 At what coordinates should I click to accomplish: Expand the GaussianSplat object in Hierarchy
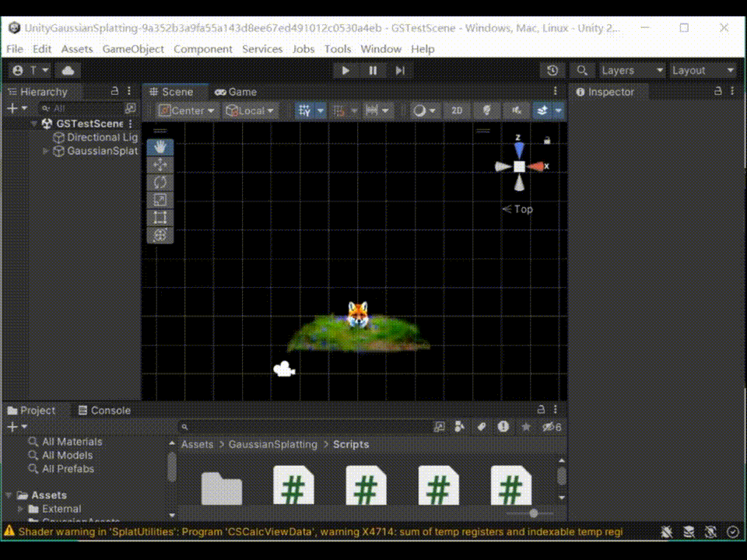(x=46, y=151)
